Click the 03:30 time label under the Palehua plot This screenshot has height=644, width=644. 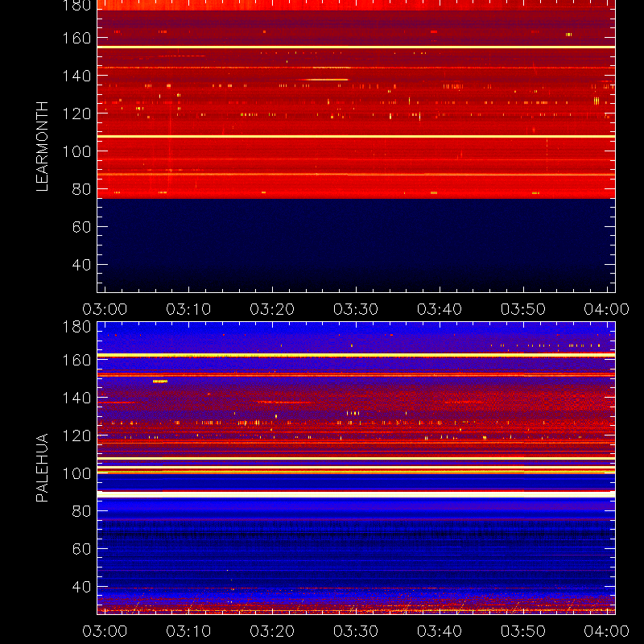tap(356, 631)
